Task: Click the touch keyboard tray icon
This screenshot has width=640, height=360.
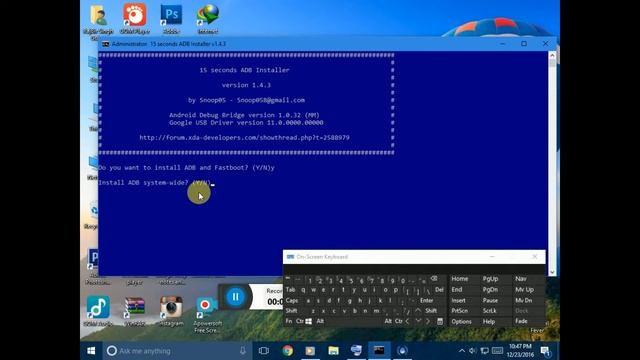Action: [x=497, y=351]
